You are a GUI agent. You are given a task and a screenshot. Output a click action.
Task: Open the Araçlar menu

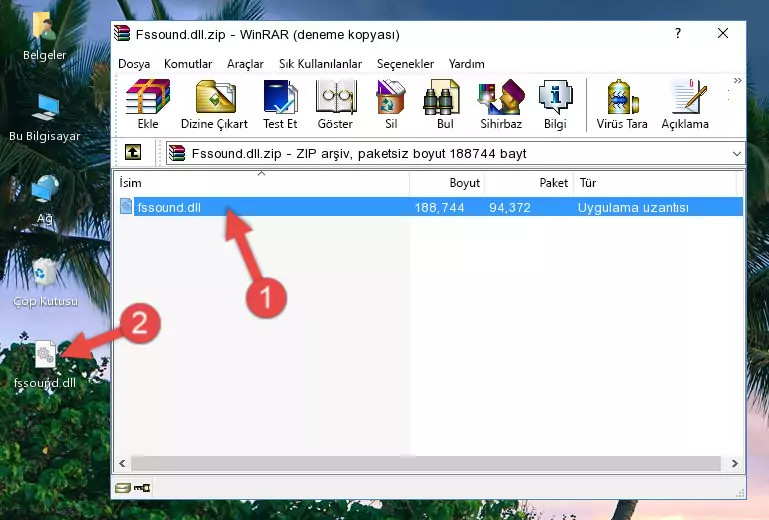pos(245,64)
